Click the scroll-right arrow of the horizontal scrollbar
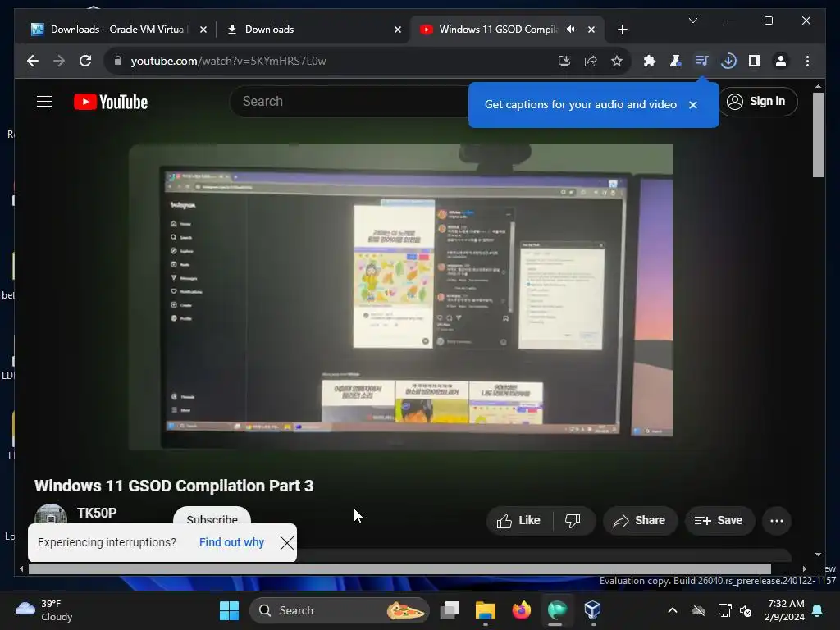Viewport: 840px width, 630px height. [804, 569]
